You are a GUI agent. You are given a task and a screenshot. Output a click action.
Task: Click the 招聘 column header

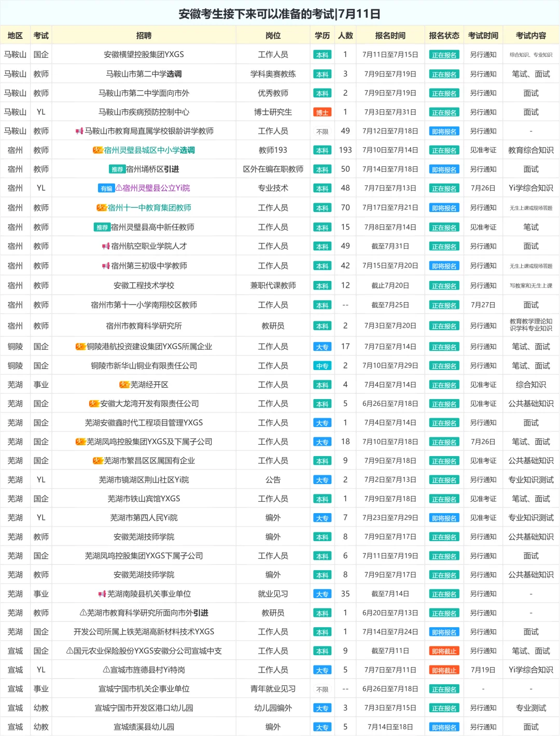144,36
